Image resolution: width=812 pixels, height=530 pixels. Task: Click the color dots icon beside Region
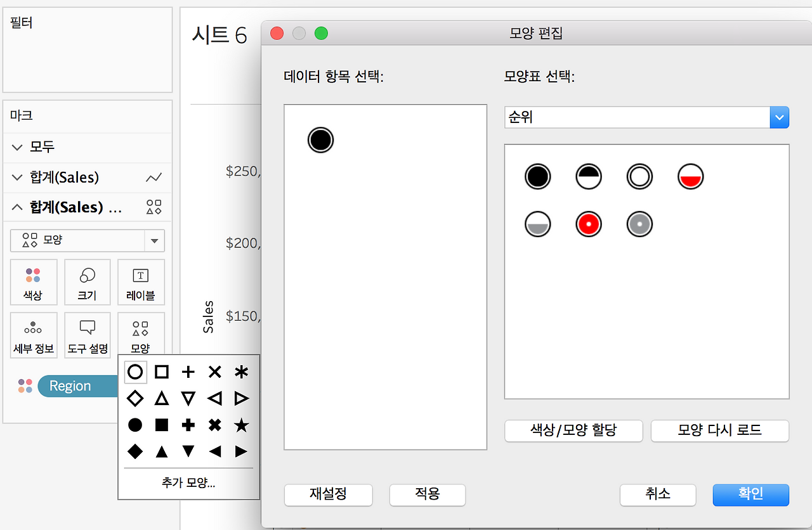(25, 386)
